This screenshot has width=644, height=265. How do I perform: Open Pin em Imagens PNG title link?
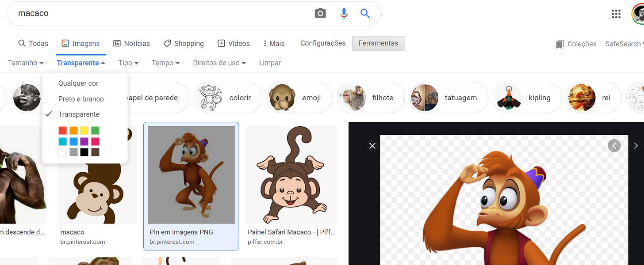181,232
